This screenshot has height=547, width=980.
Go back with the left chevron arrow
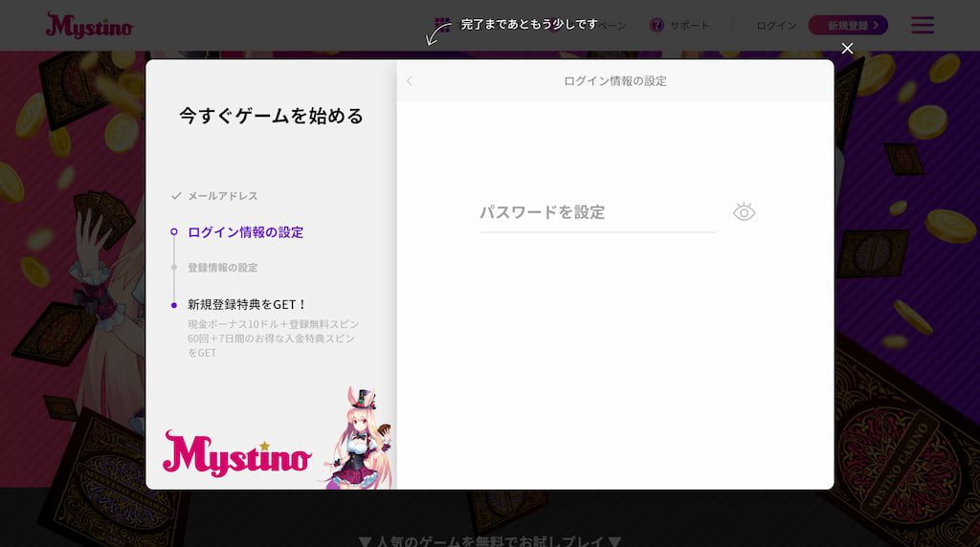(410, 81)
